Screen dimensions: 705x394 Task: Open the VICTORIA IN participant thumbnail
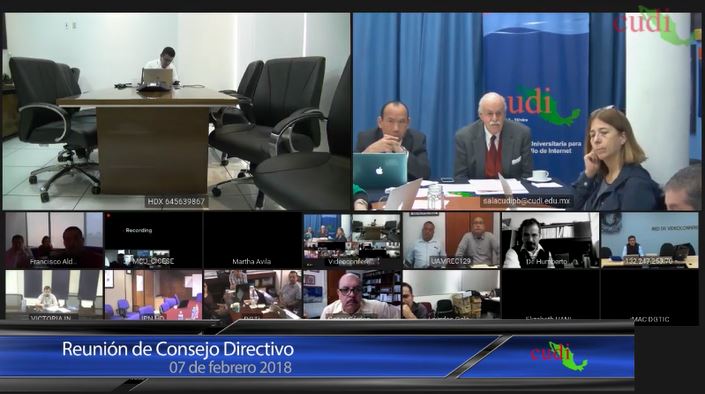(x=54, y=295)
